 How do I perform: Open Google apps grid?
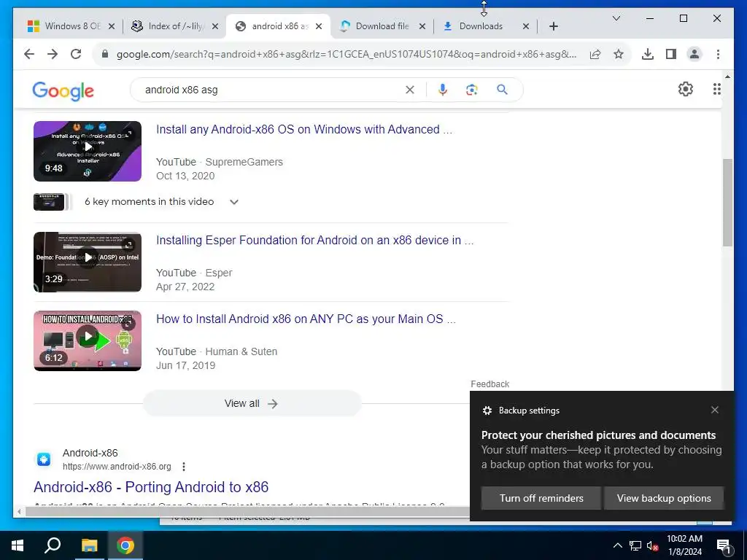point(716,89)
